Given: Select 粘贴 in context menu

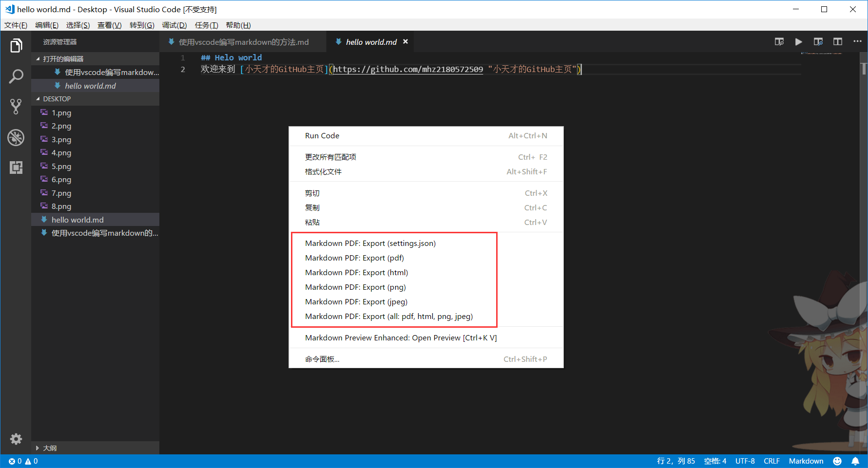Looking at the screenshot, I should pyautogui.click(x=426, y=223).
